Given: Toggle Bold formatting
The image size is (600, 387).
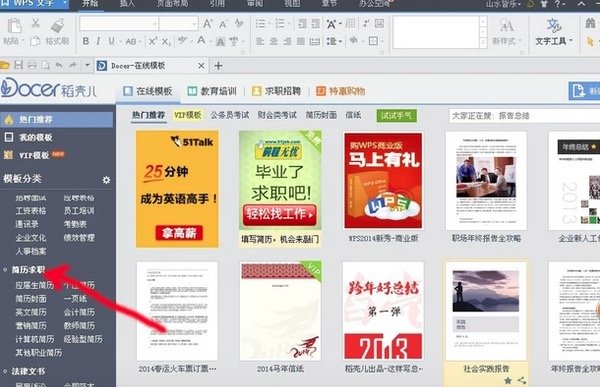Looking at the screenshot, I should pyautogui.click(x=86, y=41).
